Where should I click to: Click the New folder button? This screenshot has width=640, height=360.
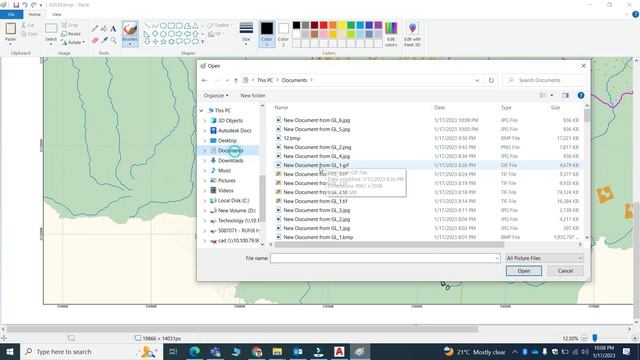coord(253,96)
